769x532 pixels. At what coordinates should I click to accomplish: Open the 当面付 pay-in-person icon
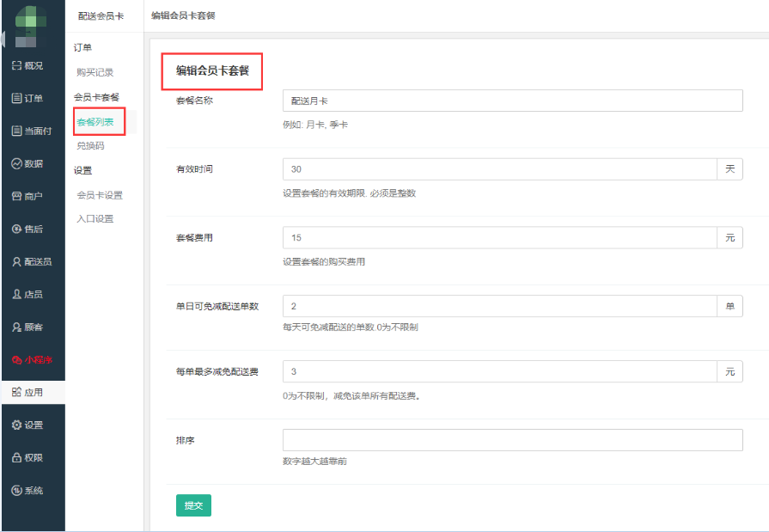(16, 131)
